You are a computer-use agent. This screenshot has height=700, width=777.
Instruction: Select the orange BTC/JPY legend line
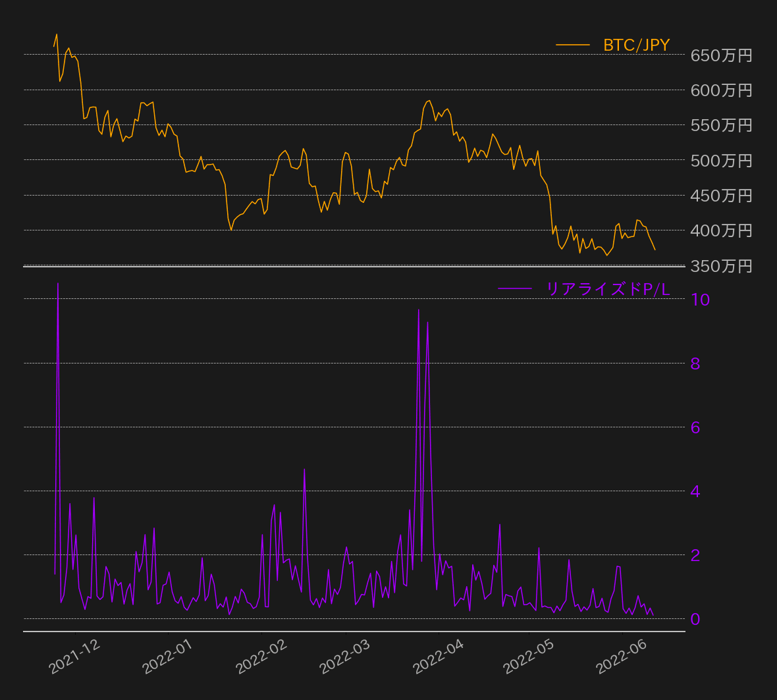click(572, 45)
